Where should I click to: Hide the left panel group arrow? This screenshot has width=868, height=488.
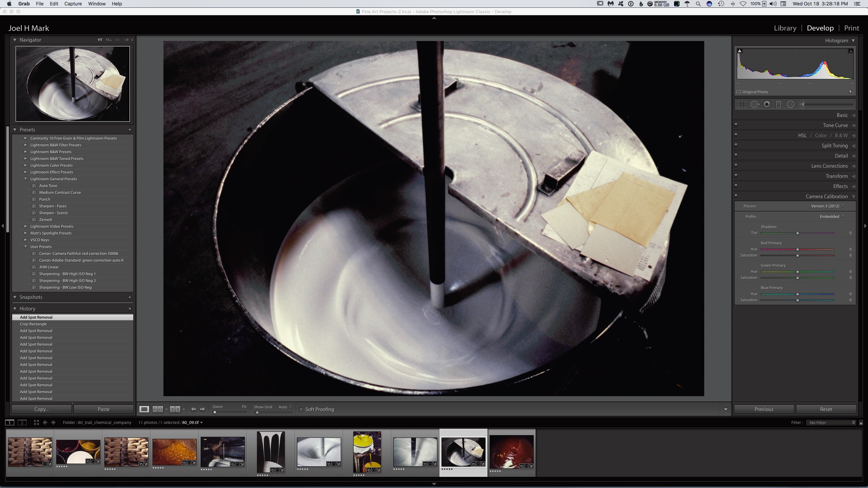pos(2,226)
